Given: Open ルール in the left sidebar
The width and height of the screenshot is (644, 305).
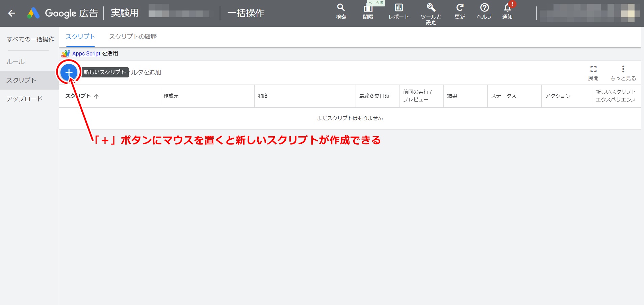Looking at the screenshot, I should click(16, 62).
